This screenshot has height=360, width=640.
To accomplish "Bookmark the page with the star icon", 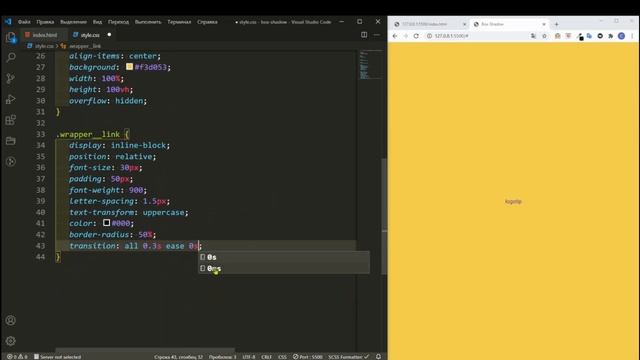I will [544, 36].
